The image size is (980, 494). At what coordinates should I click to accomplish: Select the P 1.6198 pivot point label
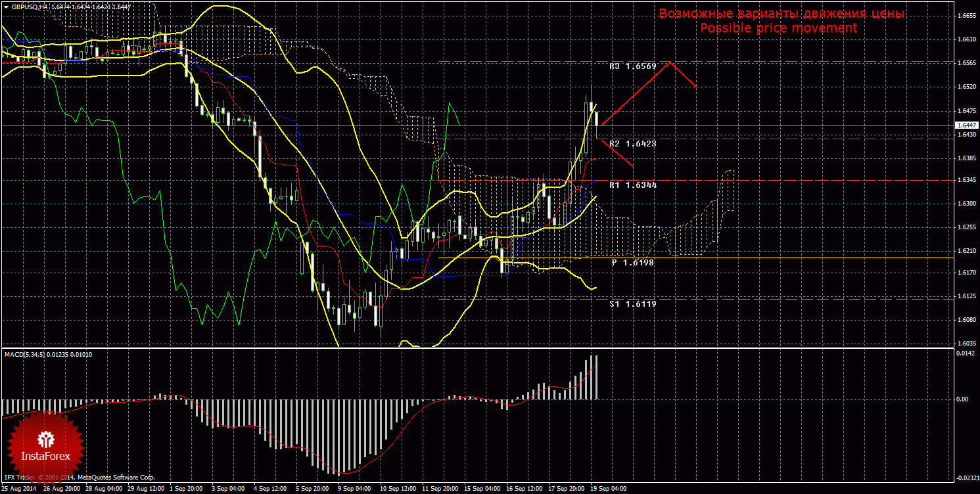tap(634, 262)
